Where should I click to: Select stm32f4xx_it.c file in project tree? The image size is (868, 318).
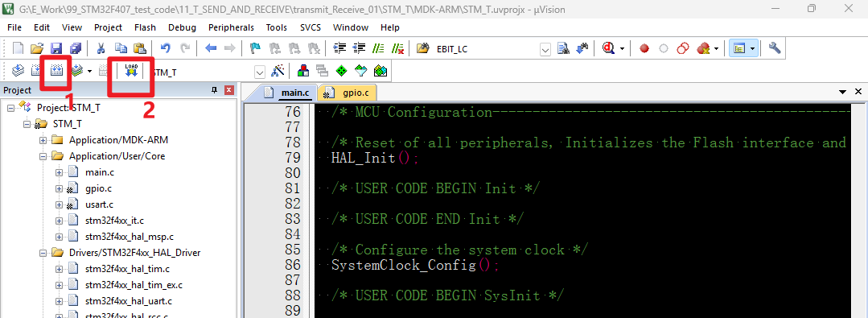[x=114, y=221]
